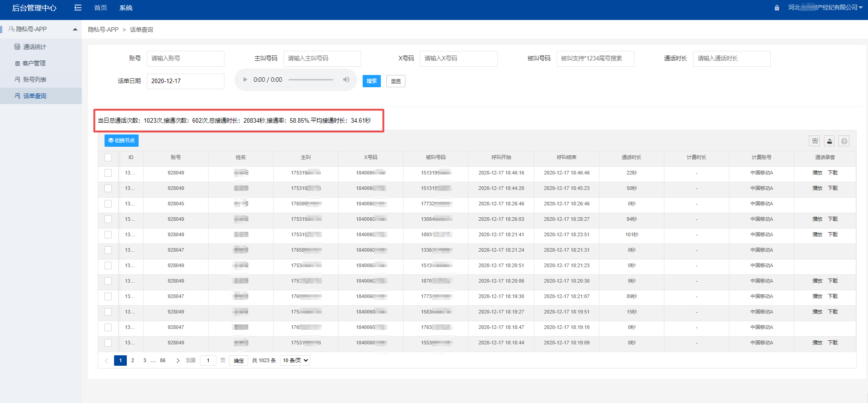Viewport: 868px width, 403px height.
Task: Open the 10 条/页 page size dropdown
Action: [295, 361]
